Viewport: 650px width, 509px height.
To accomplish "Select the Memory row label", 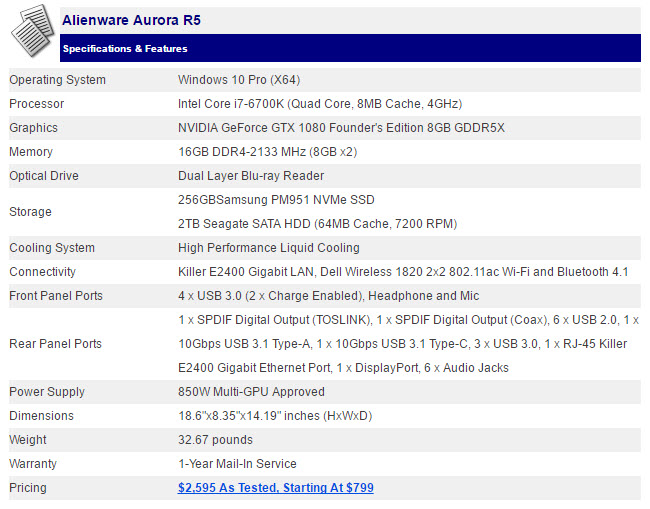I will (31, 152).
